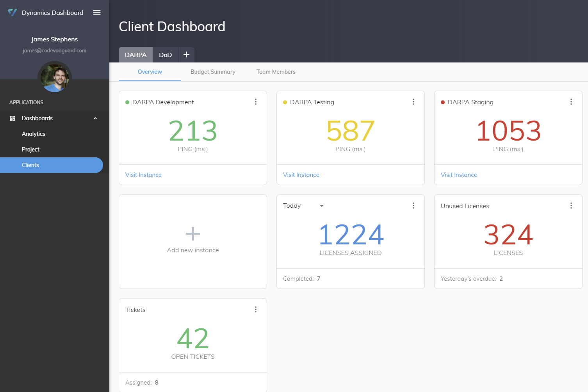
Task: Open the Team Members tab
Action: pos(276,72)
